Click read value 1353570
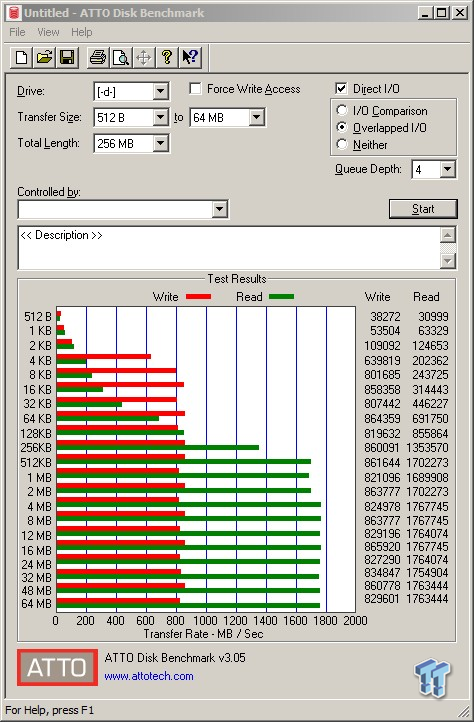 click(x=427, y=448)
